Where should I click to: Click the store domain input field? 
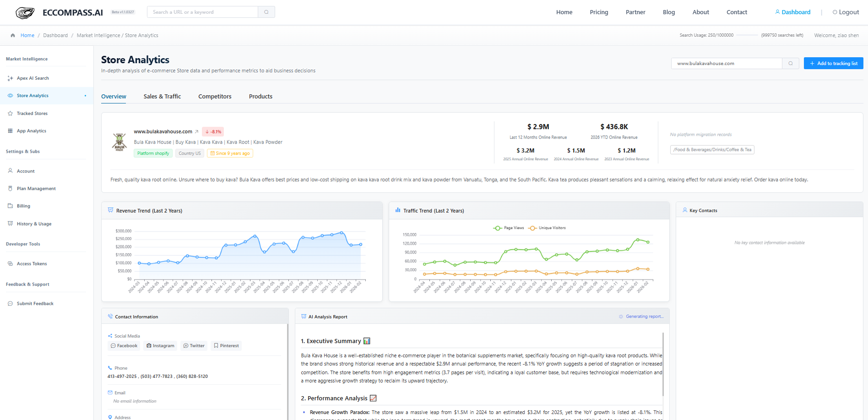point(727,64)
